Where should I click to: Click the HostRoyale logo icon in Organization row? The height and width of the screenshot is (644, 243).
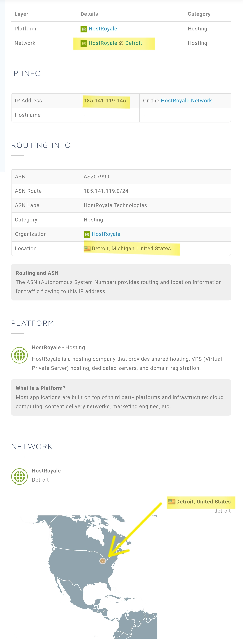(x=87, y=235)
